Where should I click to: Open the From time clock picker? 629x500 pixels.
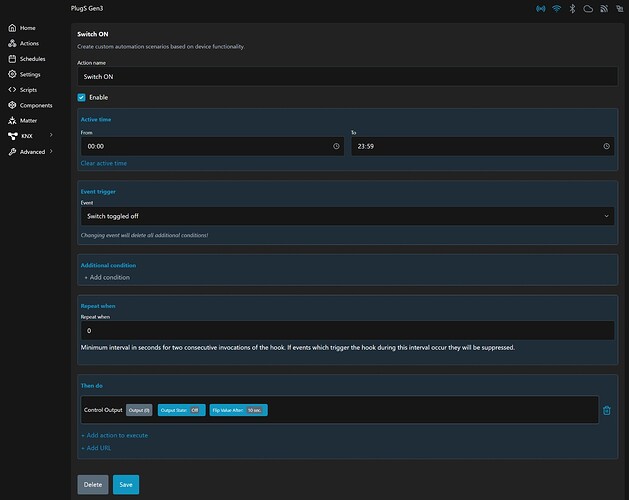[x=336, y=146]
